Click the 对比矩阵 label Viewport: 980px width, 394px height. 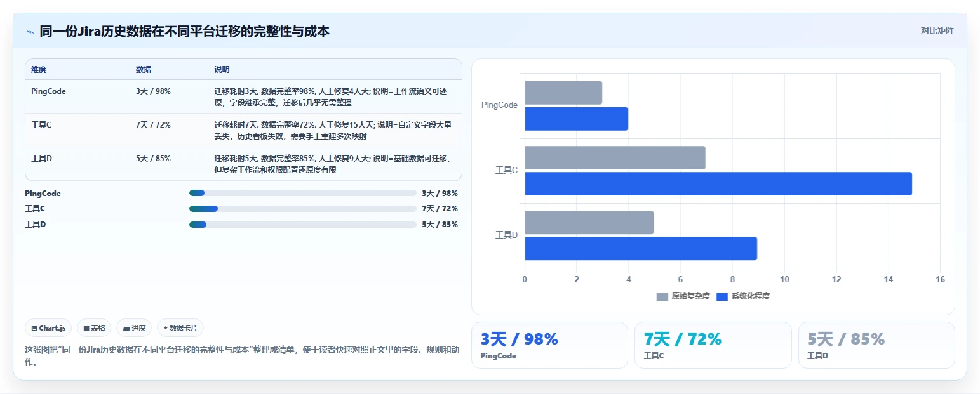937,30
